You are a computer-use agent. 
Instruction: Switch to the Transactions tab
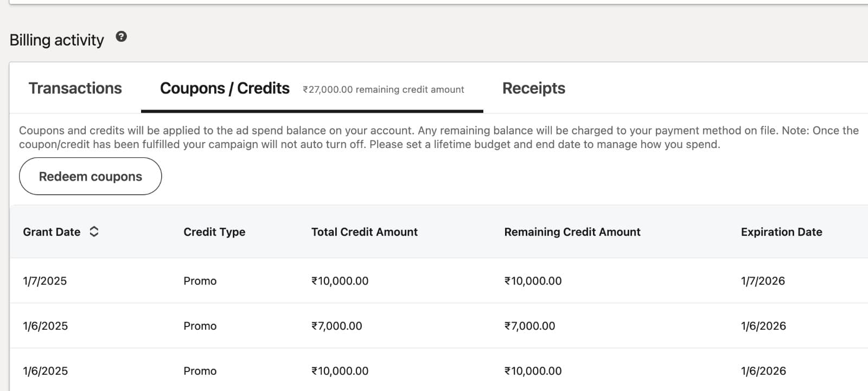[75, 88]
